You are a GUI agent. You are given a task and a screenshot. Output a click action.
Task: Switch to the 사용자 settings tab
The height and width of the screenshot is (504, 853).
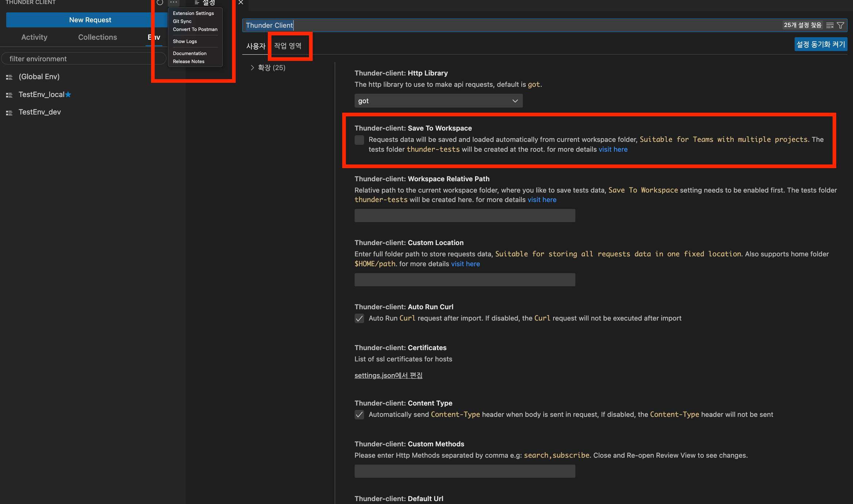pos(256,46)
